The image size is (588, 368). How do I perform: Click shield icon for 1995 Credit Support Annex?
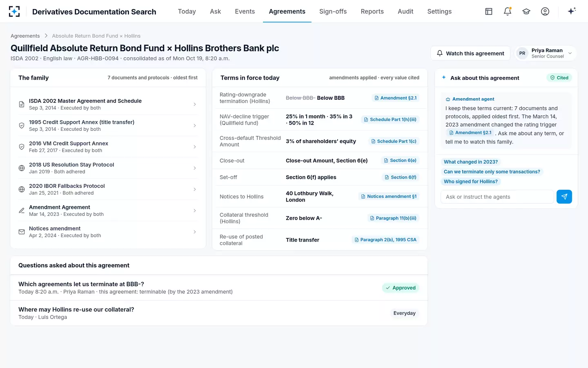[x=22, y=126]
